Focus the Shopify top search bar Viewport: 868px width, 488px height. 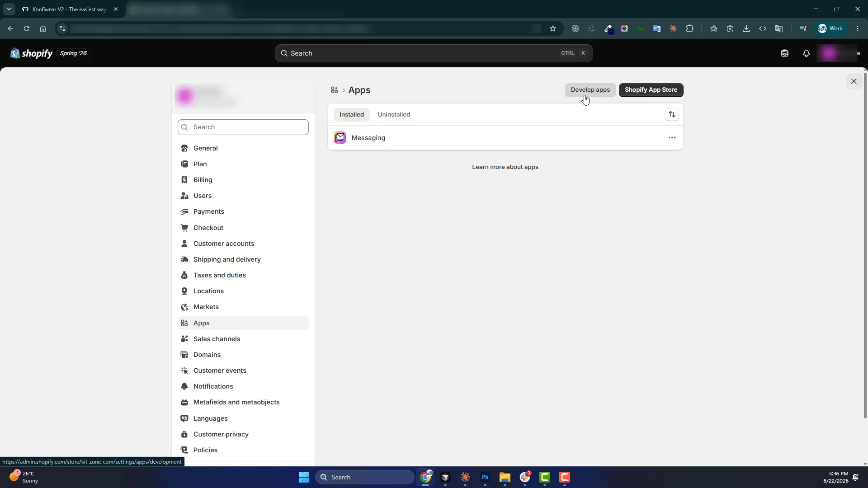tap(434, 53)
